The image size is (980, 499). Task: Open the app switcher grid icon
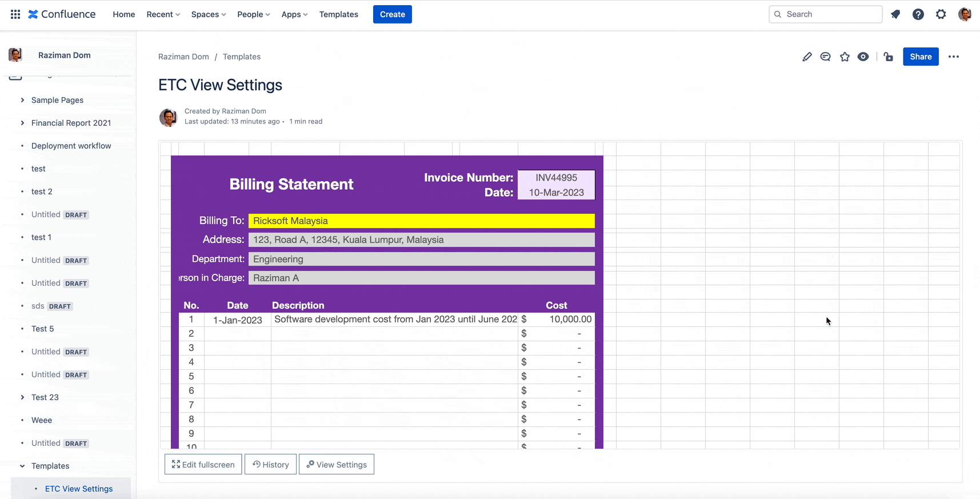(x=15, y=14)
